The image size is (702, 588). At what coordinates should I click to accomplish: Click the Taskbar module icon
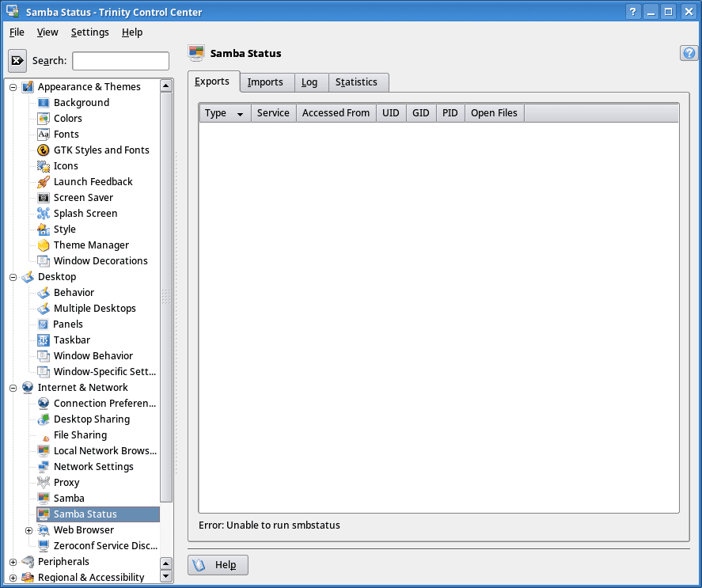(x=44, y=340)
